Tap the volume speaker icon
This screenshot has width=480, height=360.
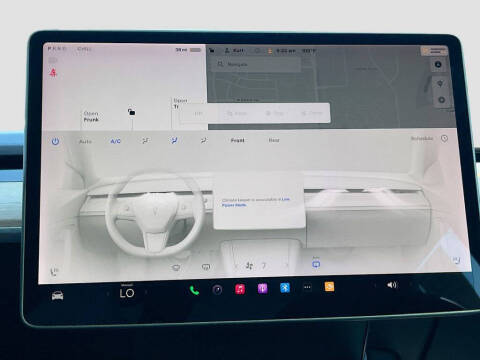(392, 285)
